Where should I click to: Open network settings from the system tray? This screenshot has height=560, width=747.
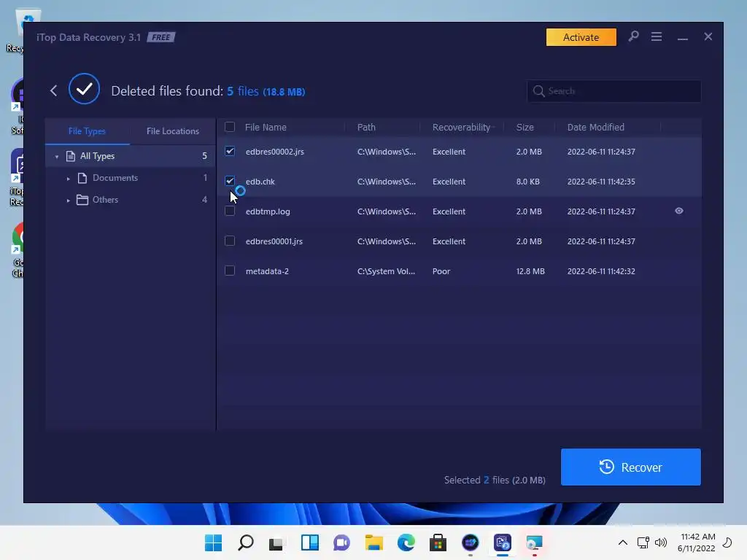(x=643, y=542)
